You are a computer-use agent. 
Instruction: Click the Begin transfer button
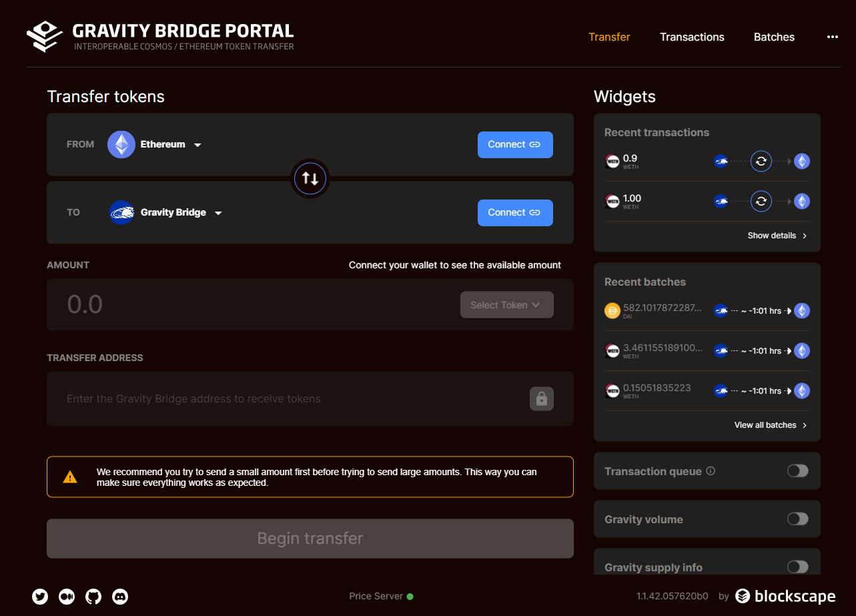click(310, 539)
